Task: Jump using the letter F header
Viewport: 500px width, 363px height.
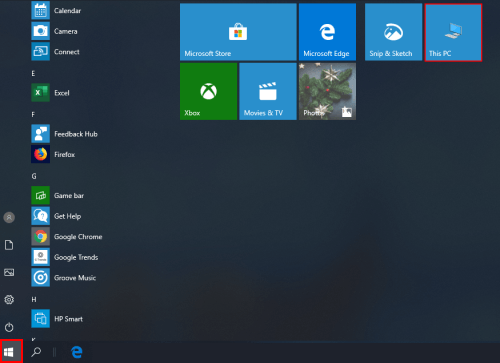Action: (33, 115)
